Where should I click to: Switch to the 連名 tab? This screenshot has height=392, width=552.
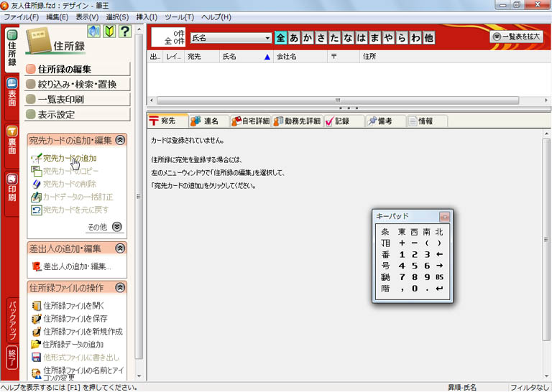[x=209, y=121]
